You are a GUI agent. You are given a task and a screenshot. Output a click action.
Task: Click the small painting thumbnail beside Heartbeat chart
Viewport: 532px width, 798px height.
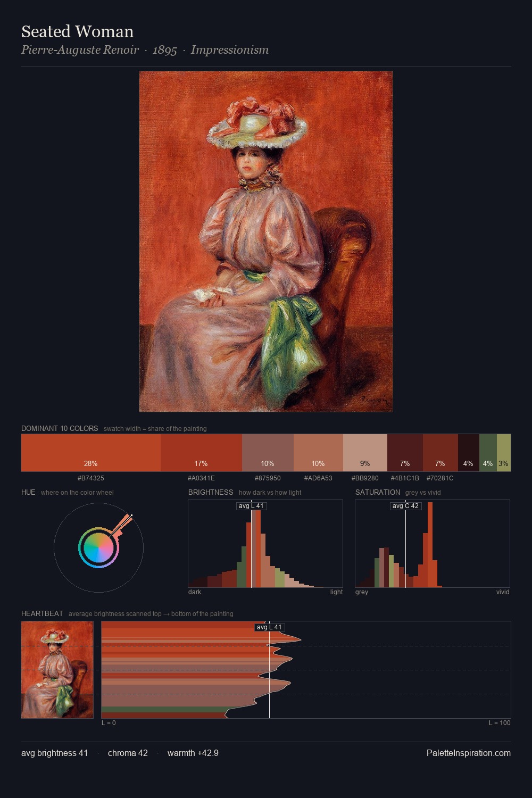pyautogui.click(x=57, y=670)
